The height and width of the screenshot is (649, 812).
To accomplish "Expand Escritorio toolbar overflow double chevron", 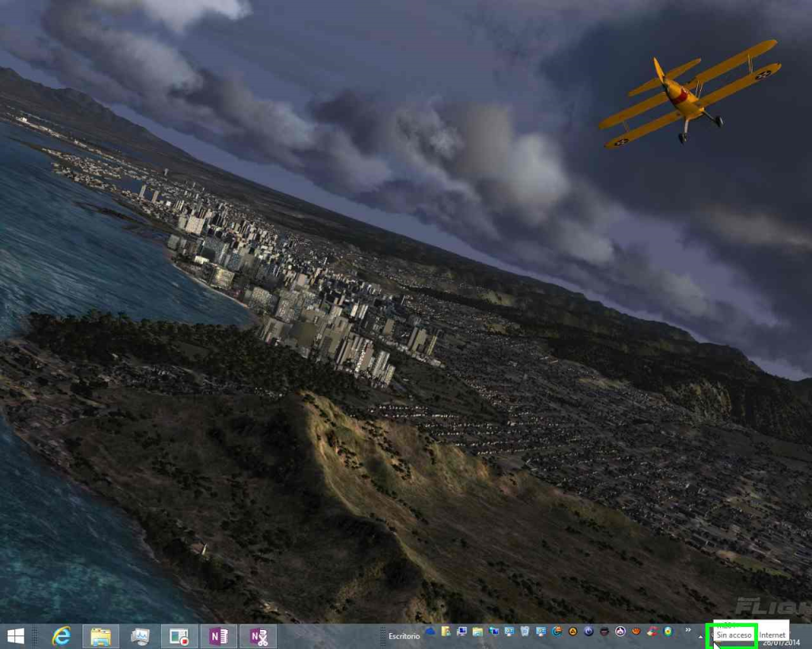I will [688, 630].
